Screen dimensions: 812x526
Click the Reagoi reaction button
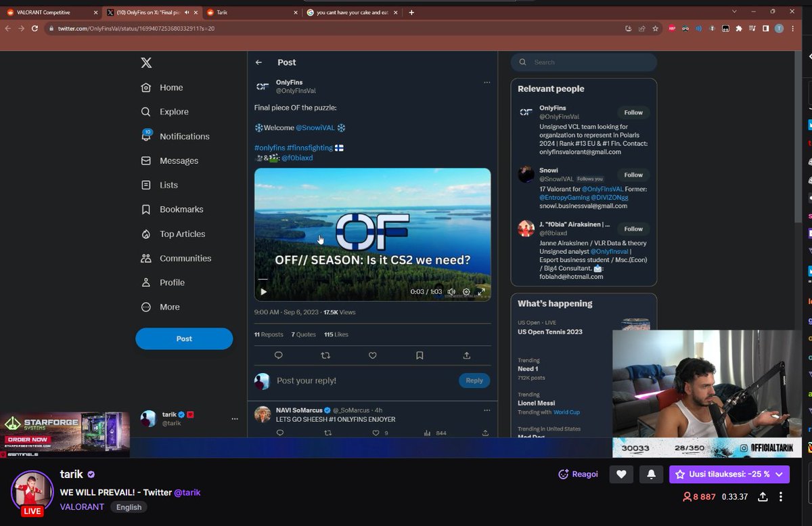coord(579,475)
